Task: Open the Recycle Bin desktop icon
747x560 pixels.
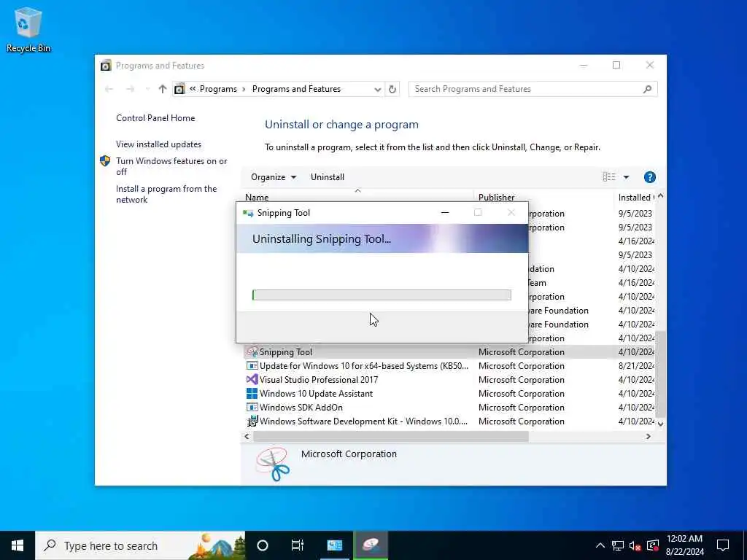Action: pyautogui.click(x=28, y=29)
